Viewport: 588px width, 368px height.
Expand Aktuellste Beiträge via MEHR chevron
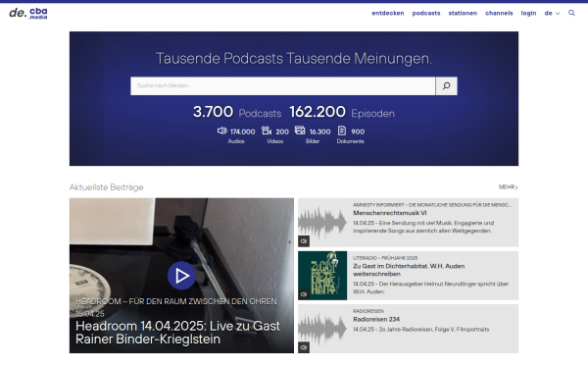[x=508, y=187]
